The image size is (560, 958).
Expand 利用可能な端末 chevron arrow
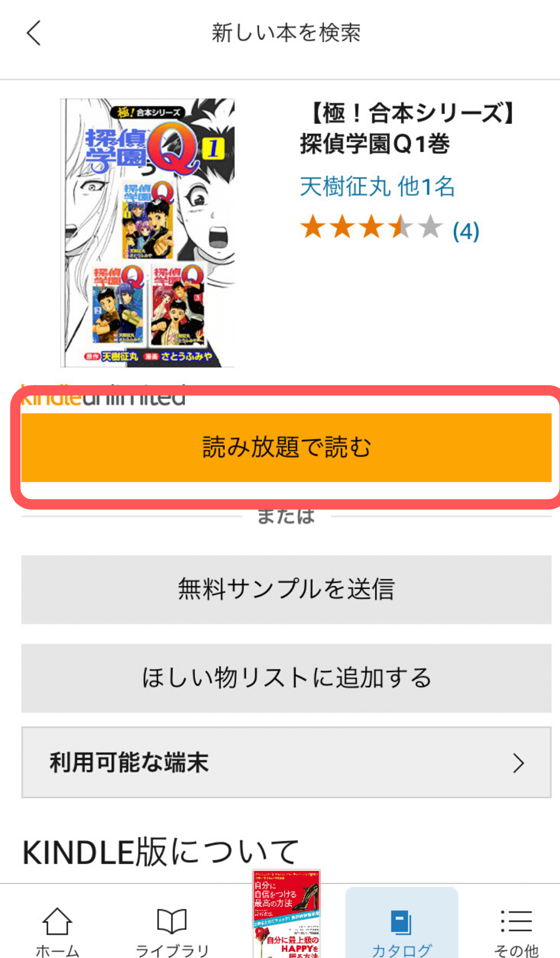pyautogui.click(x=519, y=763)
